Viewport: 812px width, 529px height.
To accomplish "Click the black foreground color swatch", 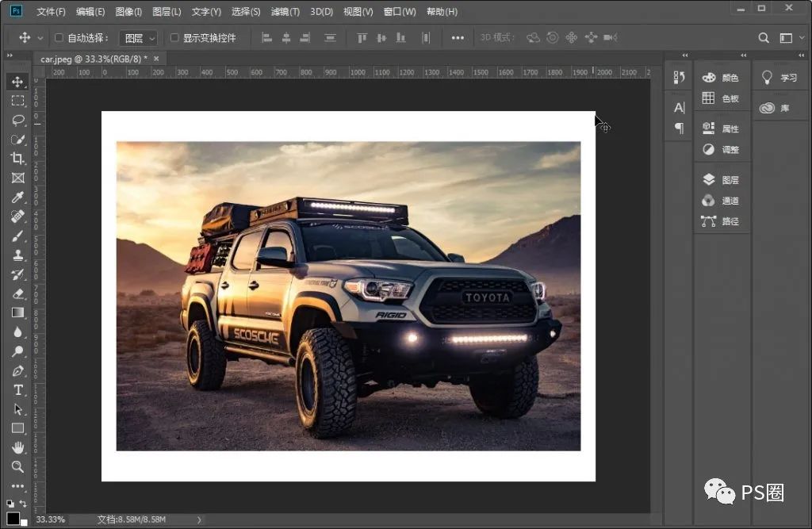I will 13,518.
